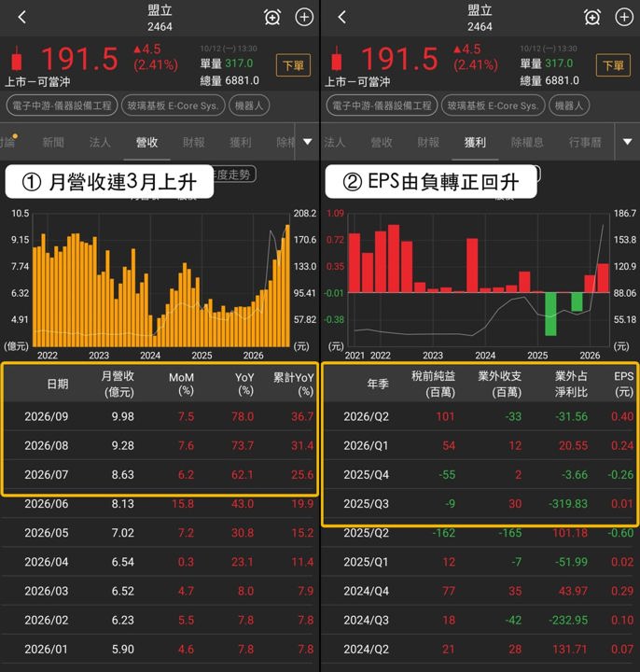The image size is (640, 672).
Task: Open 機器人 tag in right panel
Action: click(569, 105)
